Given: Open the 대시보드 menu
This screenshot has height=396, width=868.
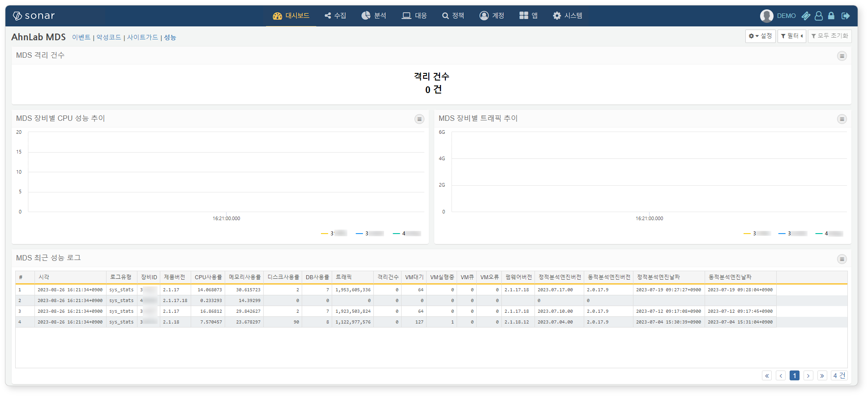Looking at the screenshot, I should [291, 16].
